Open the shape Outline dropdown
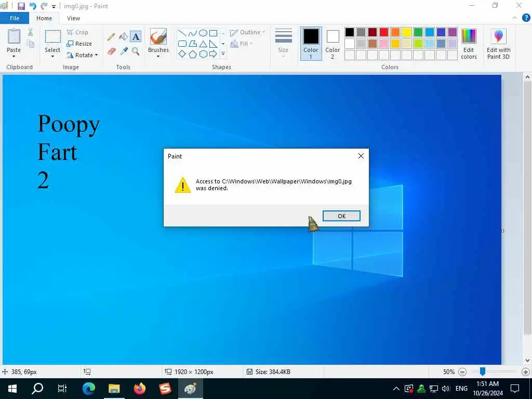 pos(248,32)
